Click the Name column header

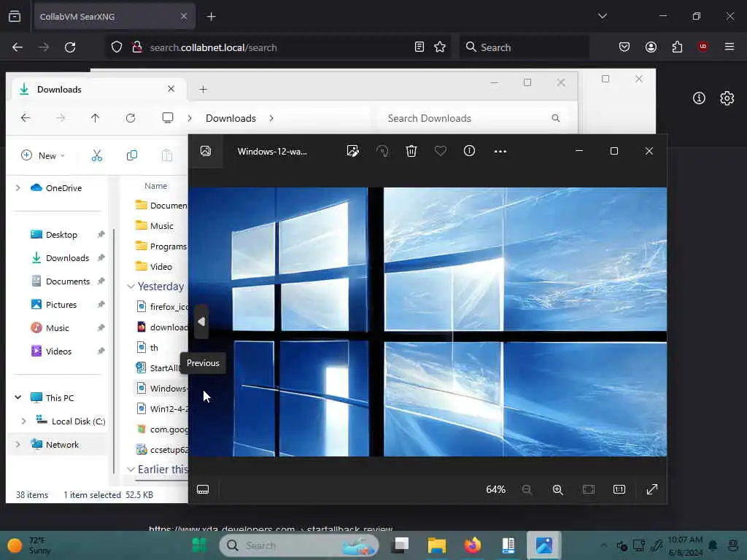pos(156,186)
